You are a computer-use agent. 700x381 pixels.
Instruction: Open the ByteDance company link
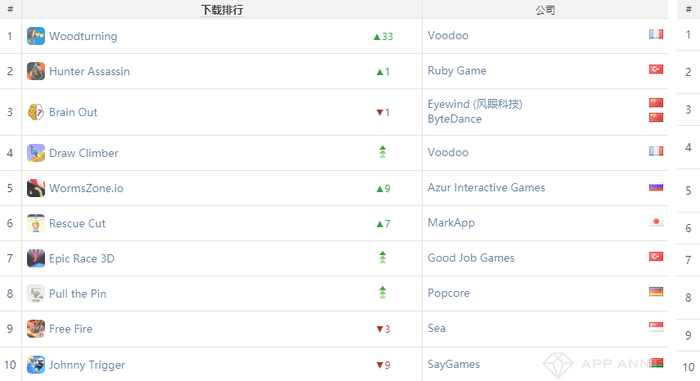pyautogui.click(x=454, y=119)
